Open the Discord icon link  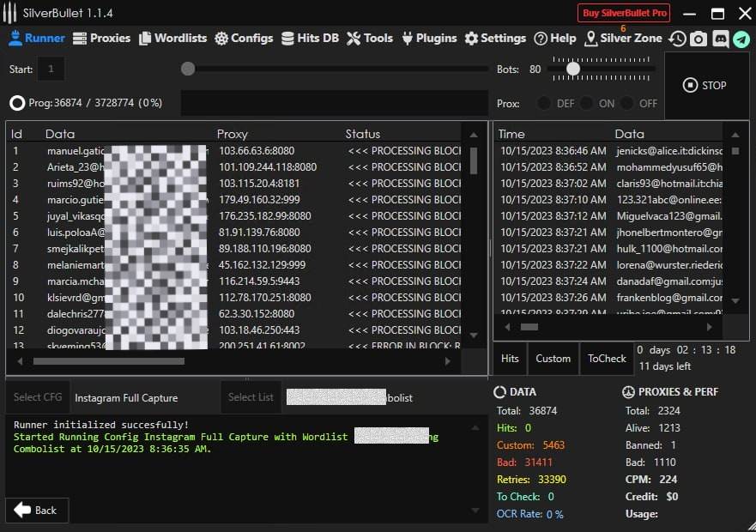point(721,39)
